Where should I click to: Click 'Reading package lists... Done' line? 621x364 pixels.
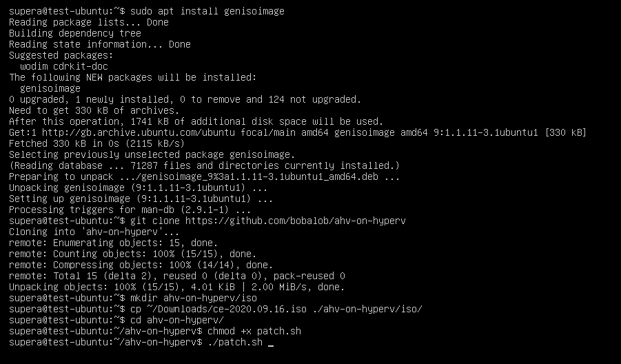(x=89, y=22)
